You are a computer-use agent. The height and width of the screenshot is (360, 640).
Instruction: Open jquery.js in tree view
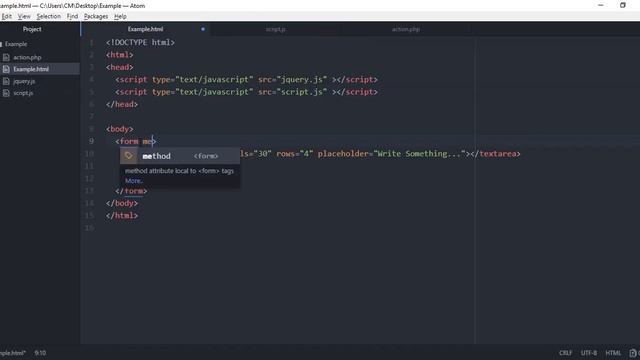click(x=24, y=81)
